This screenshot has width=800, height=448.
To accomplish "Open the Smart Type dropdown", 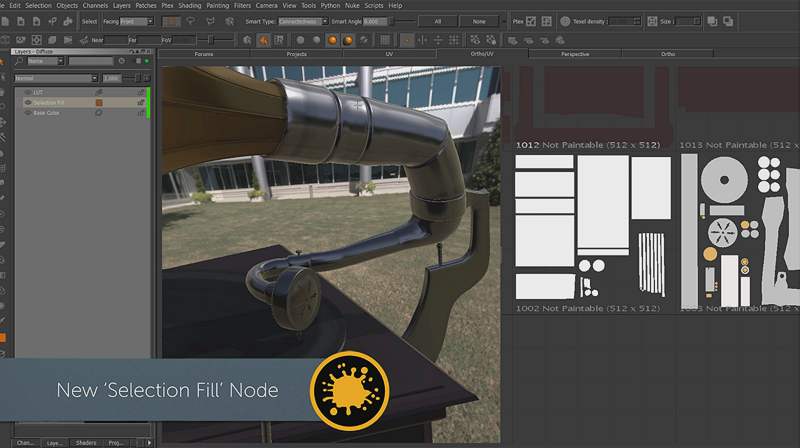I will [x=298, y=21].
